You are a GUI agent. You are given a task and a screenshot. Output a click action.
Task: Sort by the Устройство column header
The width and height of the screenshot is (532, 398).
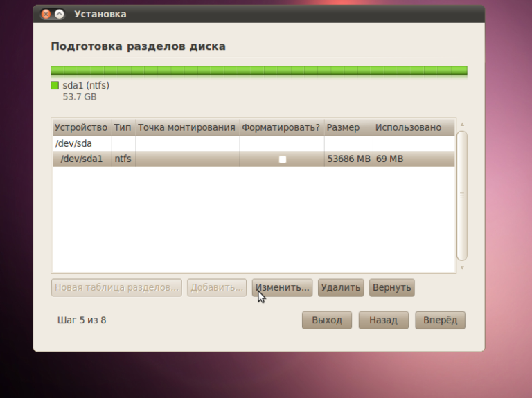coord(81,127)
